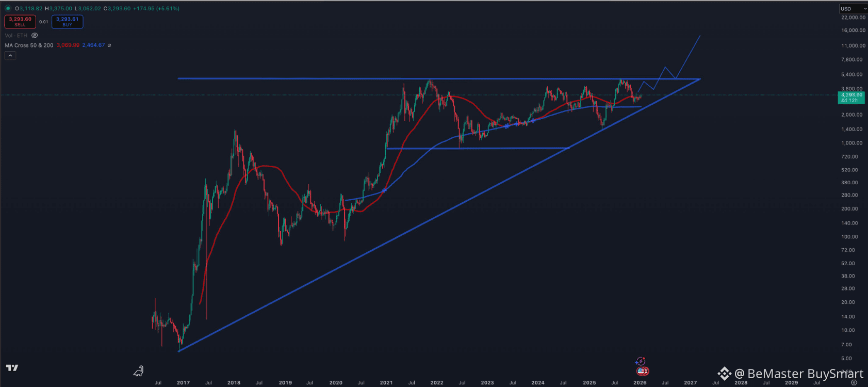Click the 2026 label on time axis

(x=640, y=383)
